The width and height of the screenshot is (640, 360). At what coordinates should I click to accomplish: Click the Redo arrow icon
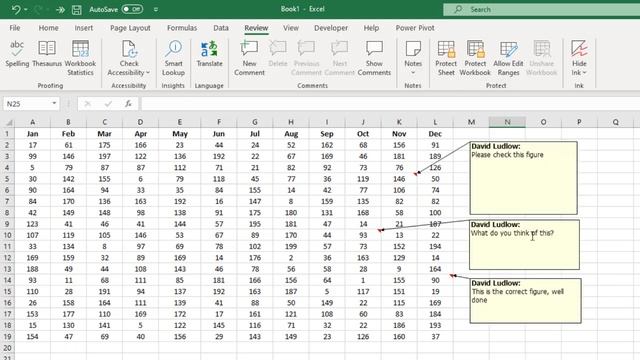[x=39, y=9]
